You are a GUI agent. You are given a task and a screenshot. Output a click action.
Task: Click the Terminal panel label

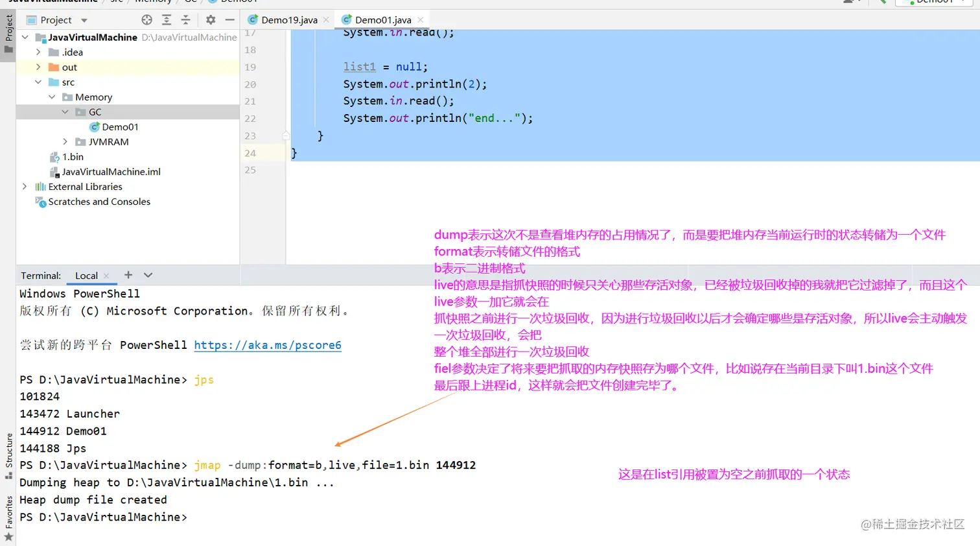41,276
